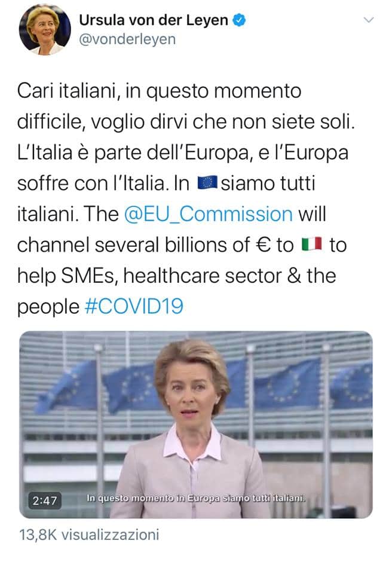The height and width of the screenshot is (574, 392).
Task: Open the @vonderleyen handle
Action: (x=127, y=39)
